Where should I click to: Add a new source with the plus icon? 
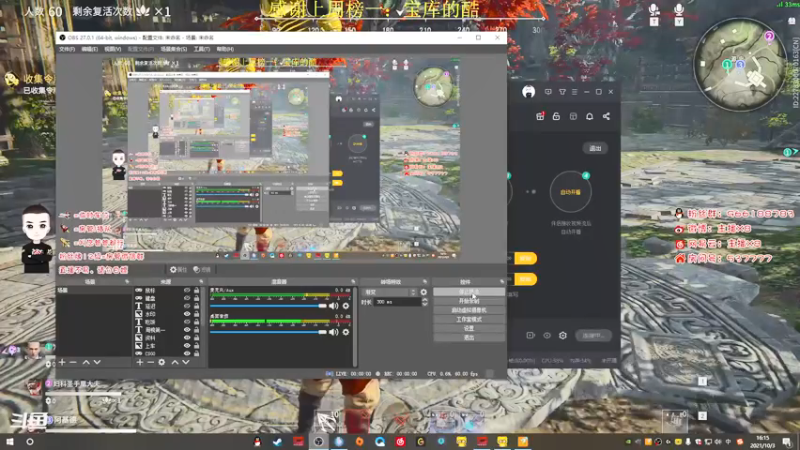click(140, 362)
